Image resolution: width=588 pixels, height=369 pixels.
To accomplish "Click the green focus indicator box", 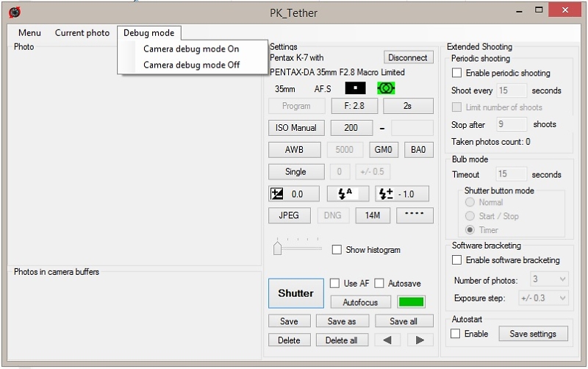I will pyautogui.click(x=412, y=302).
